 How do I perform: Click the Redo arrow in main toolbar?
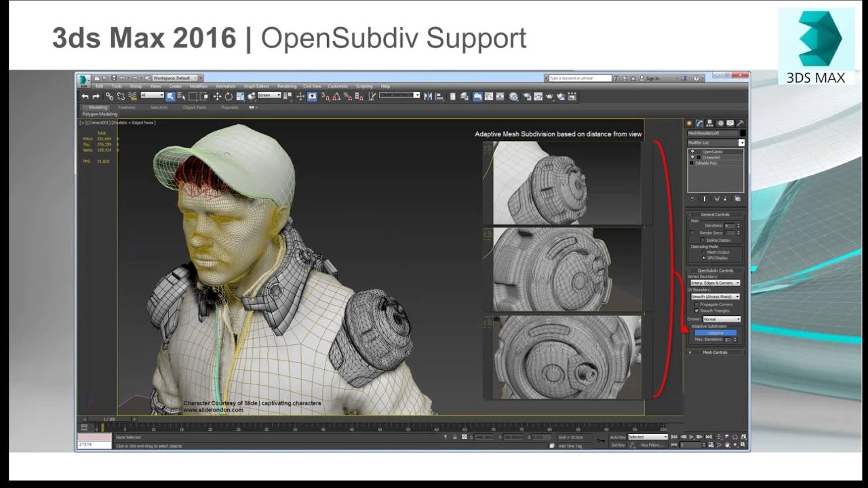point(96,96)
